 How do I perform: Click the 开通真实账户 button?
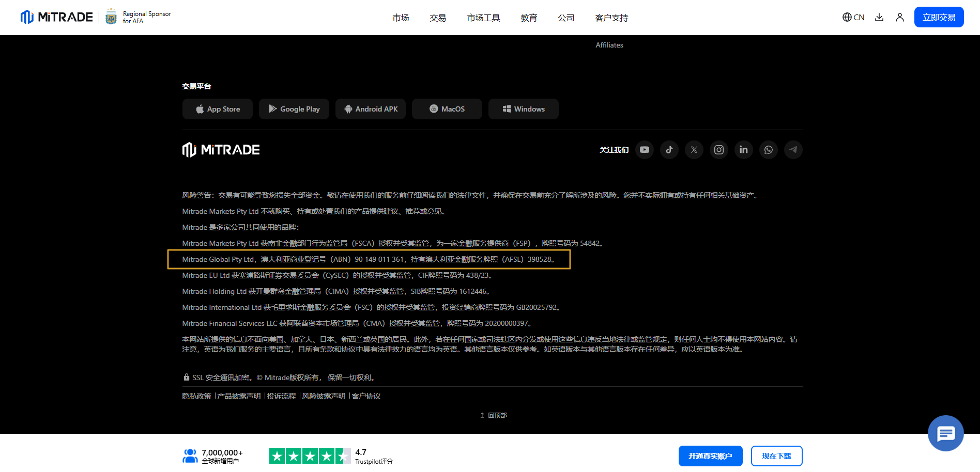click(x=710, y=456)
